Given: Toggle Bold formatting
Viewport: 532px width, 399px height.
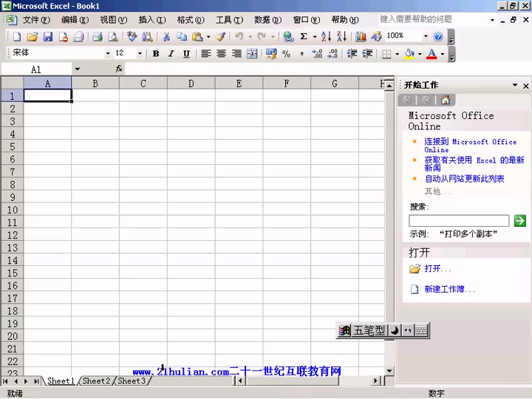Looking at the screenshot, I should [156, 54].
